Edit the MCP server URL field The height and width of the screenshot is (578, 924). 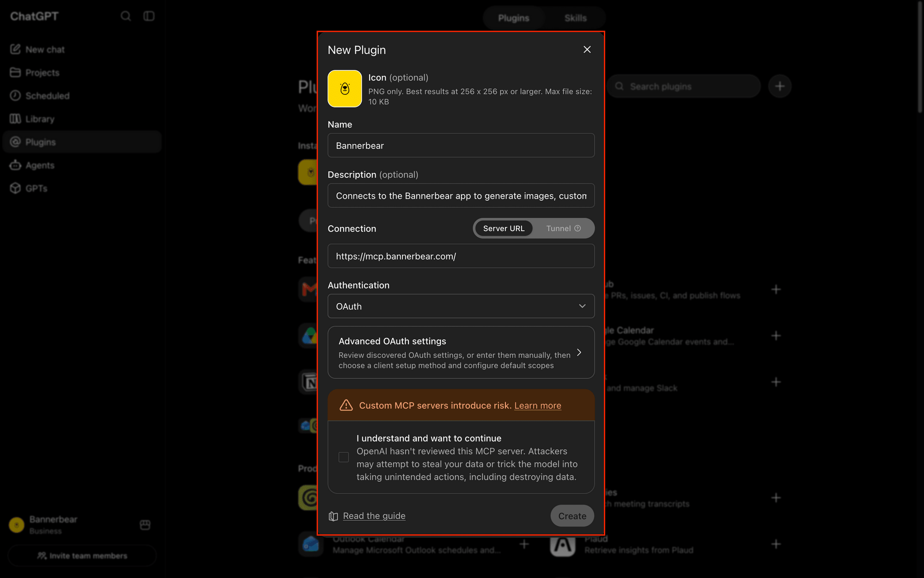(x=461, y=256)
